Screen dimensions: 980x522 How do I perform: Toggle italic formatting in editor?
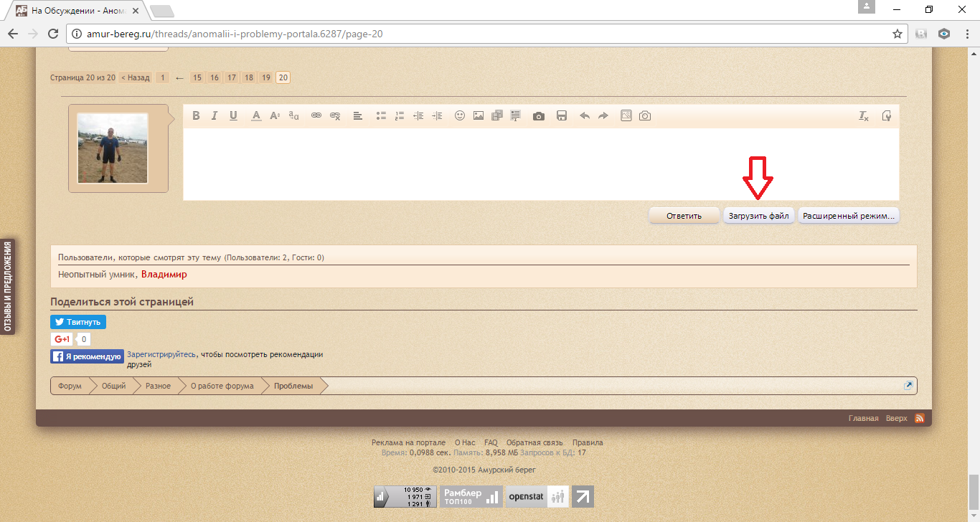pyautogui.click(x=214, y=116)
